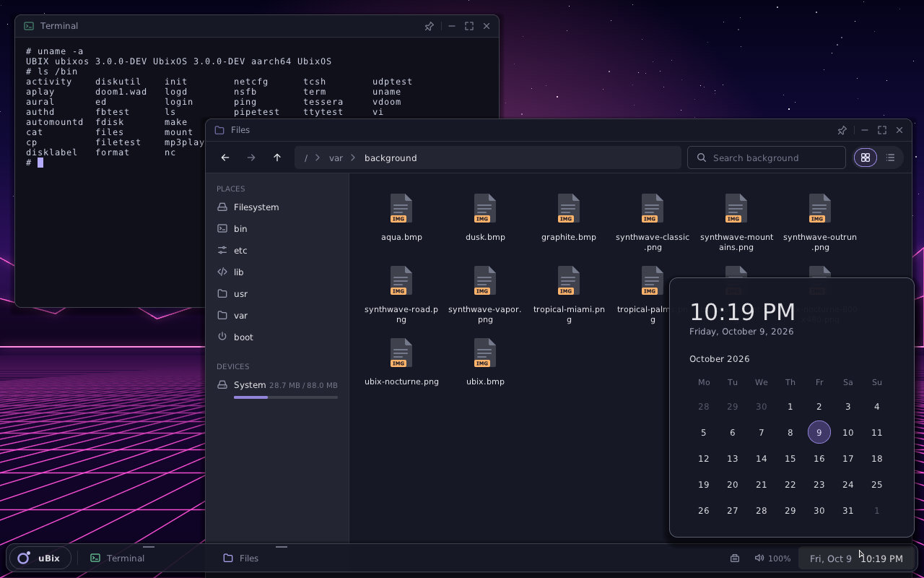Open the aqua.bmp image file

coord(401,217)
